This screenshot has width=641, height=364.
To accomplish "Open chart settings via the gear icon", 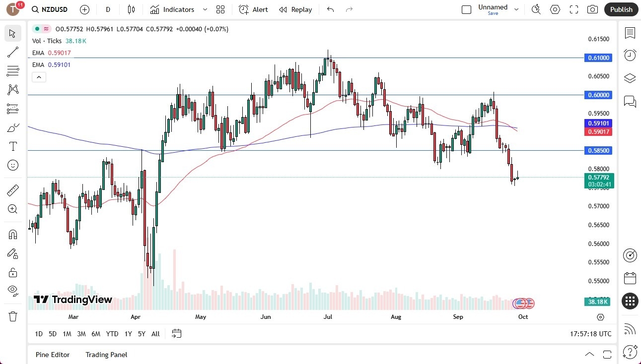I will tap(555, 9).
